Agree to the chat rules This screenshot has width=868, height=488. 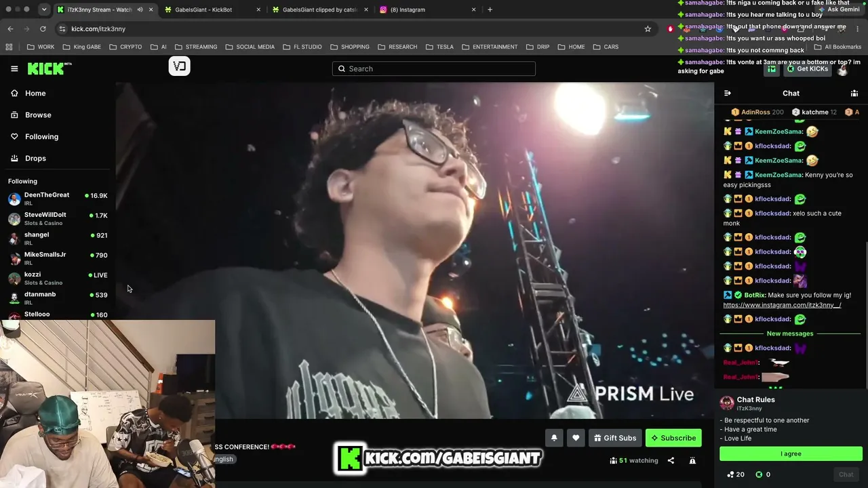pyautogui.click(x=791, y=454)
